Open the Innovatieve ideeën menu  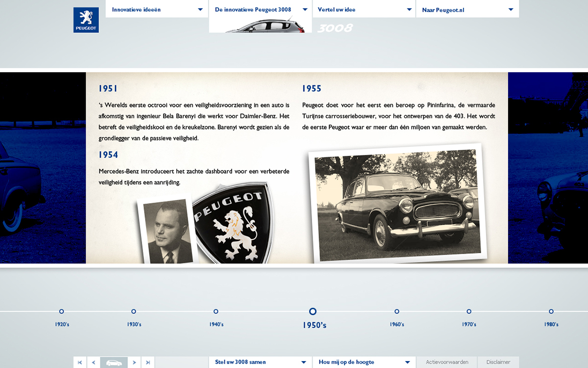pos(157,9)
